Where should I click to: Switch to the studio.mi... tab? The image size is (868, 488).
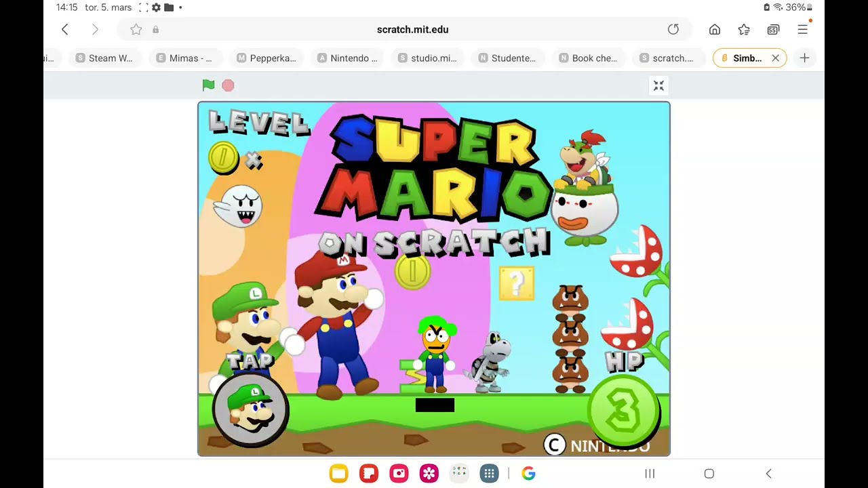click(x=427, y=58)
